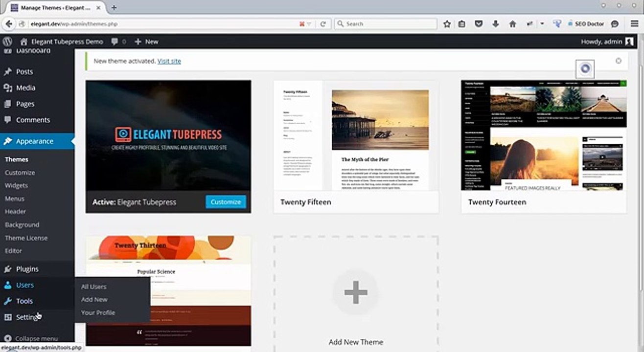Open the browser hamburger menu

tap(634, 24)
